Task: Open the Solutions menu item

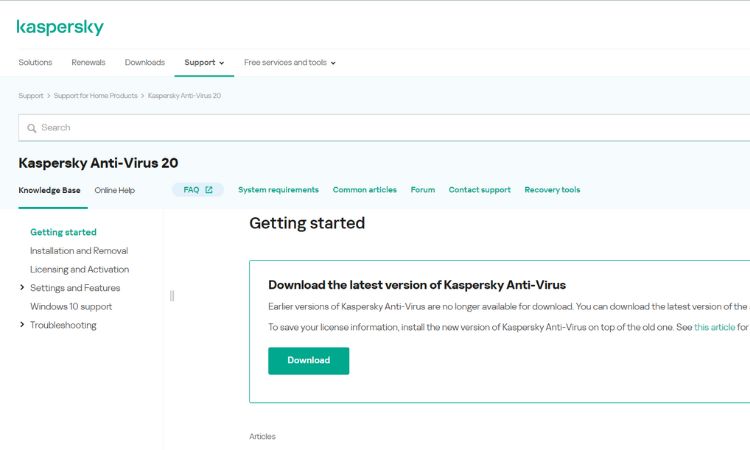Action: click(35, 63)
